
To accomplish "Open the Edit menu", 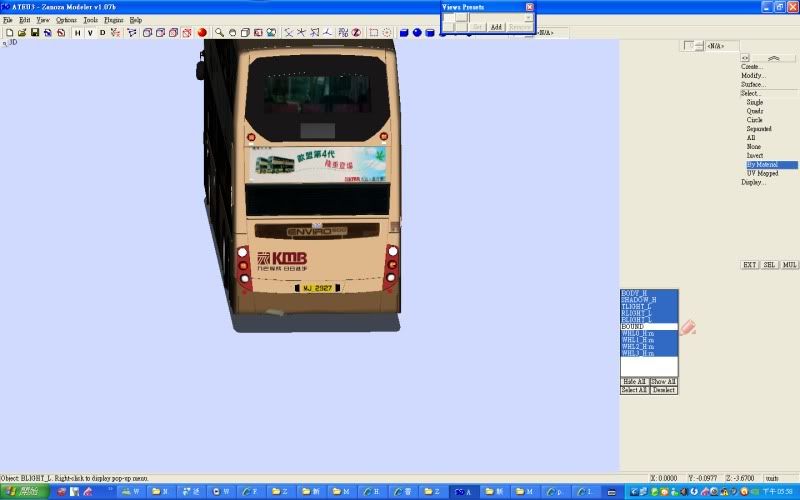I will 24,20.
